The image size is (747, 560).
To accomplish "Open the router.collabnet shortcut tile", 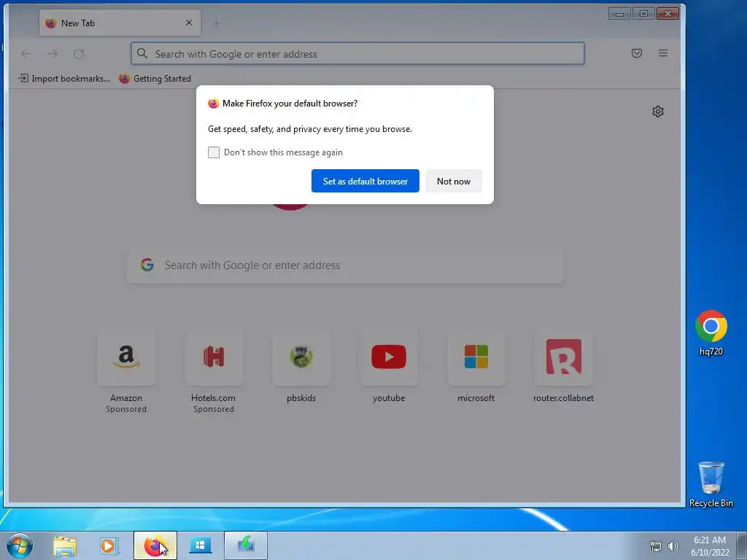I will point(564,357).
